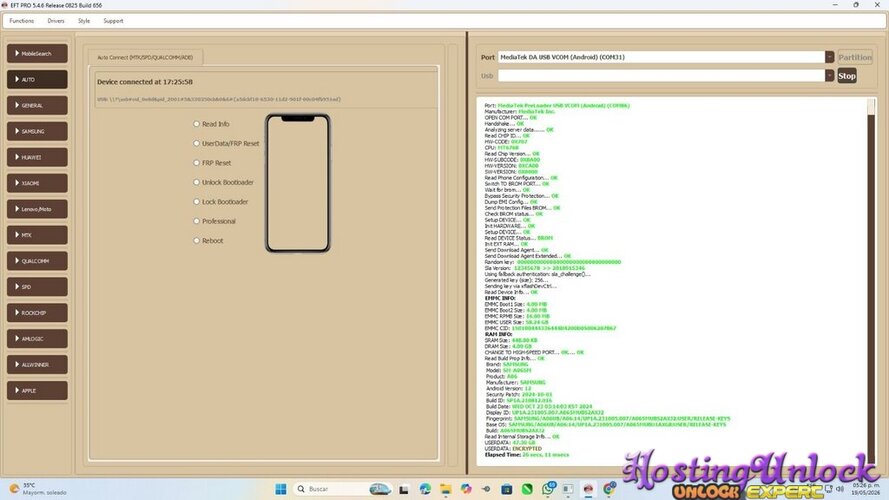This screenshot has width=889, height=500.
Task: Click the Stop button
Action: point(846,75)
